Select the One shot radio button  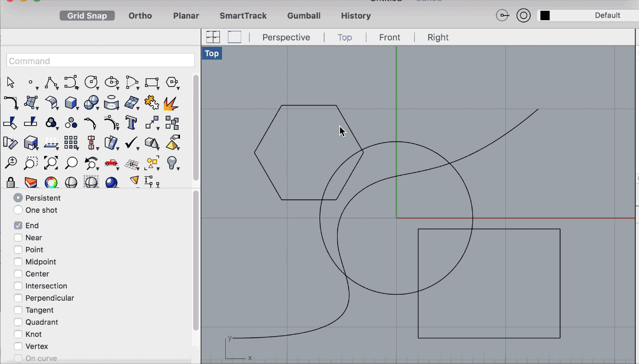(18, 210)
